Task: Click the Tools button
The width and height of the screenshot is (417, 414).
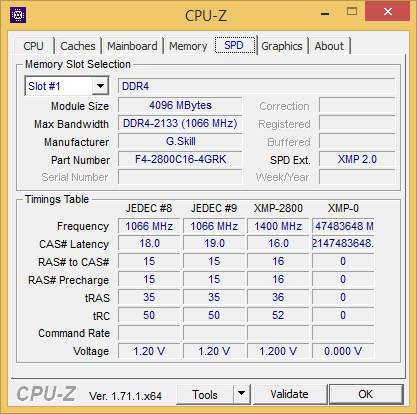Action: [x=205, y=395]
